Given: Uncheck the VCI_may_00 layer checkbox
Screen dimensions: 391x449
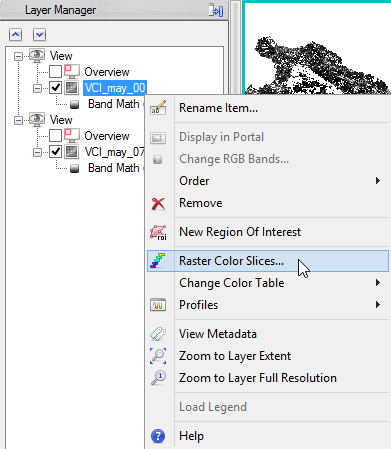Looking at the screenshot, I should (56, 88).
